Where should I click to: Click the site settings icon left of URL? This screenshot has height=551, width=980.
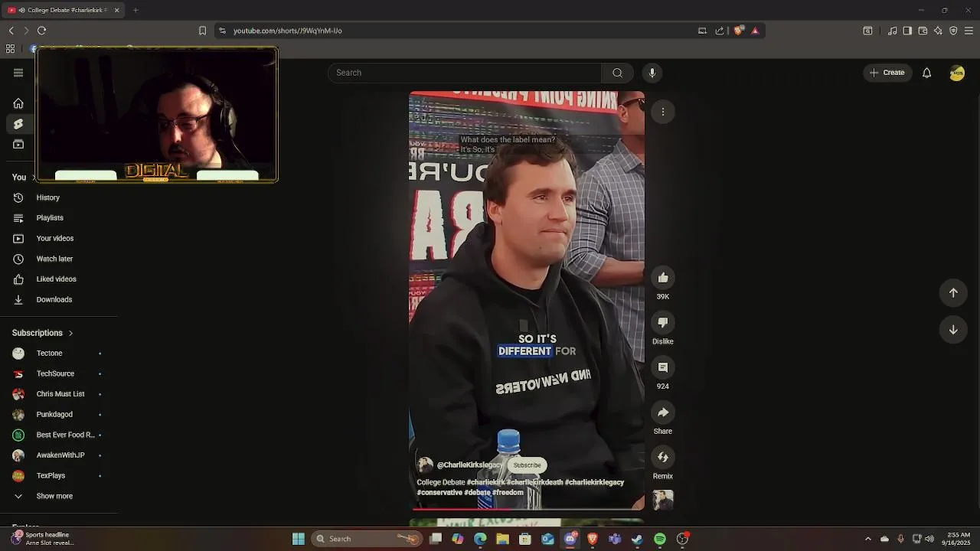tap(222, 31)
